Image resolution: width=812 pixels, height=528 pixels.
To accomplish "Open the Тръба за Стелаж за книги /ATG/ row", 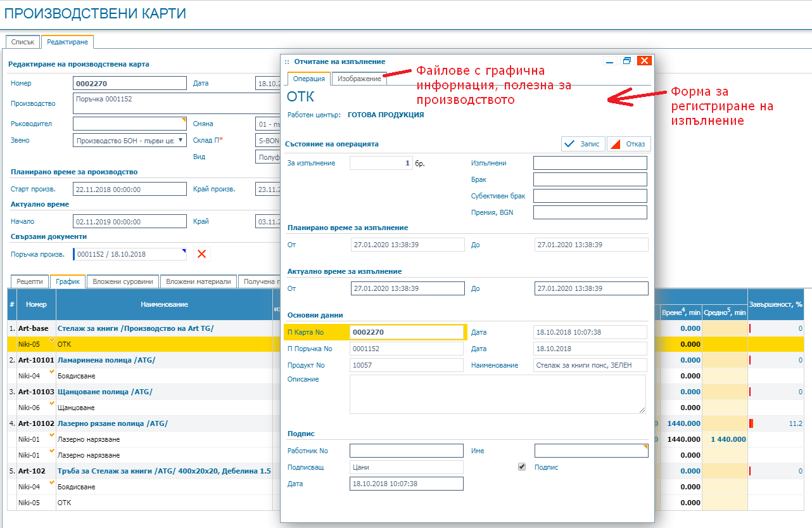I will 164,471.
